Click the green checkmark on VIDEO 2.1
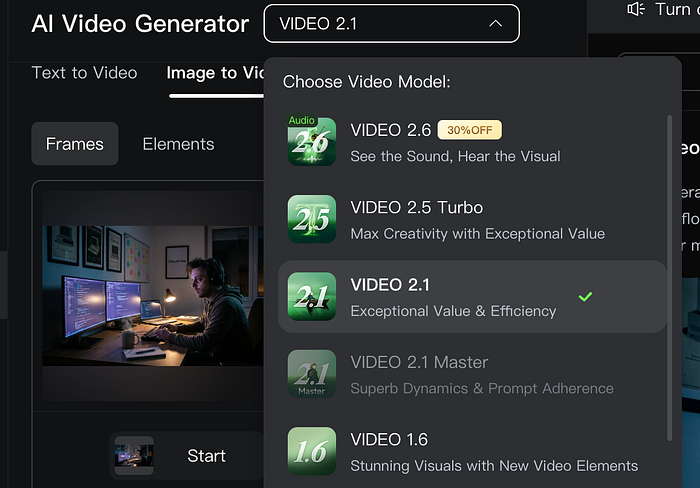 586,297
